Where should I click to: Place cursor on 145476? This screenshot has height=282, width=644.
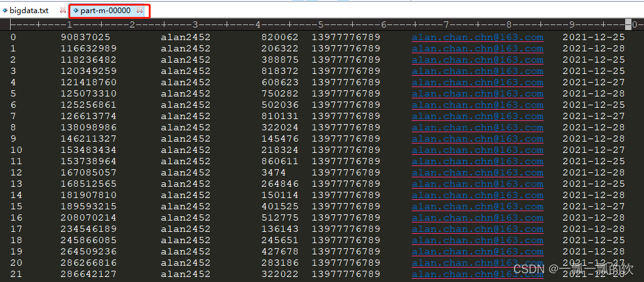[x=280, y=138]
